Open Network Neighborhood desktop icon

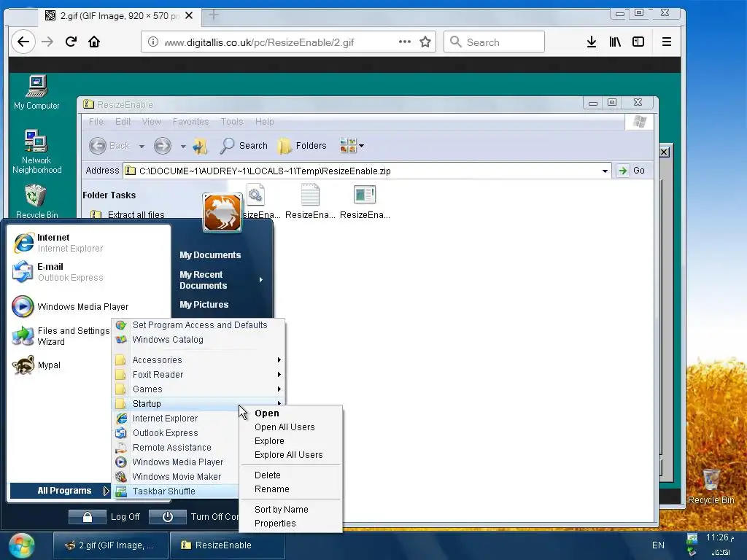36,152
